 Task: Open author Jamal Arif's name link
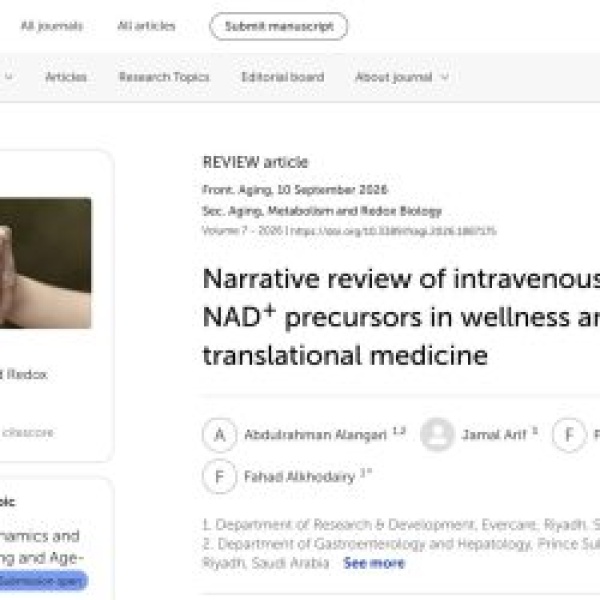point(494,435)
